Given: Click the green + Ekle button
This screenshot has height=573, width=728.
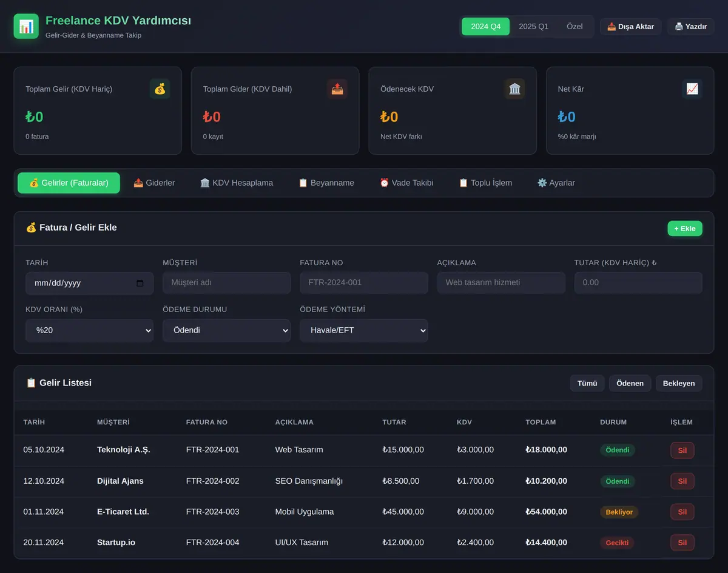Looking at the screenshot, I should point(685,229).
